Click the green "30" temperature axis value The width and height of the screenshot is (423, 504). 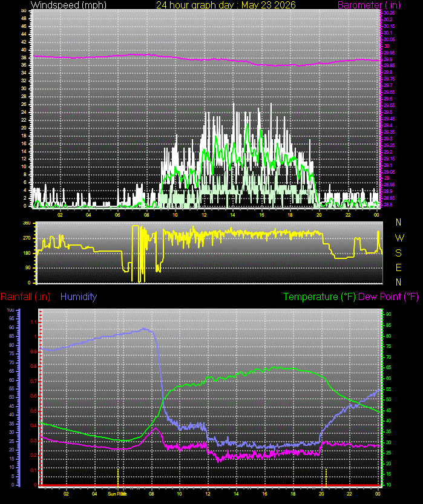click(389, 443)
